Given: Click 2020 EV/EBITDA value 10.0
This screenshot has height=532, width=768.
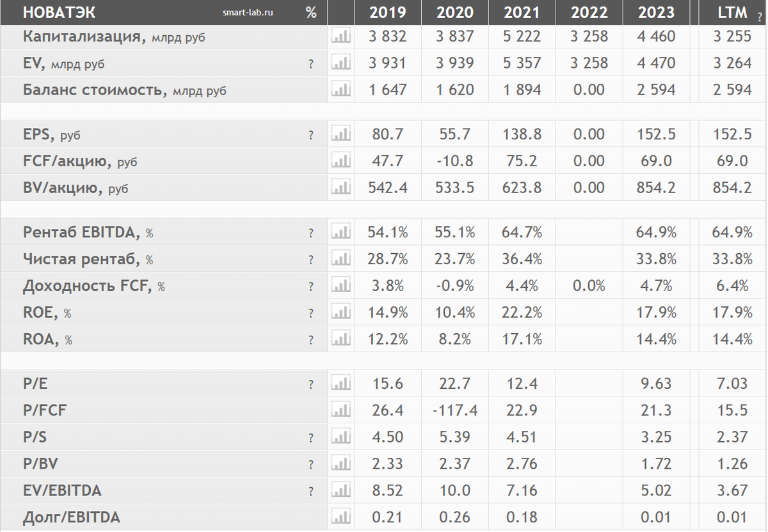Looking at the screenshot, I should (455, 491).
